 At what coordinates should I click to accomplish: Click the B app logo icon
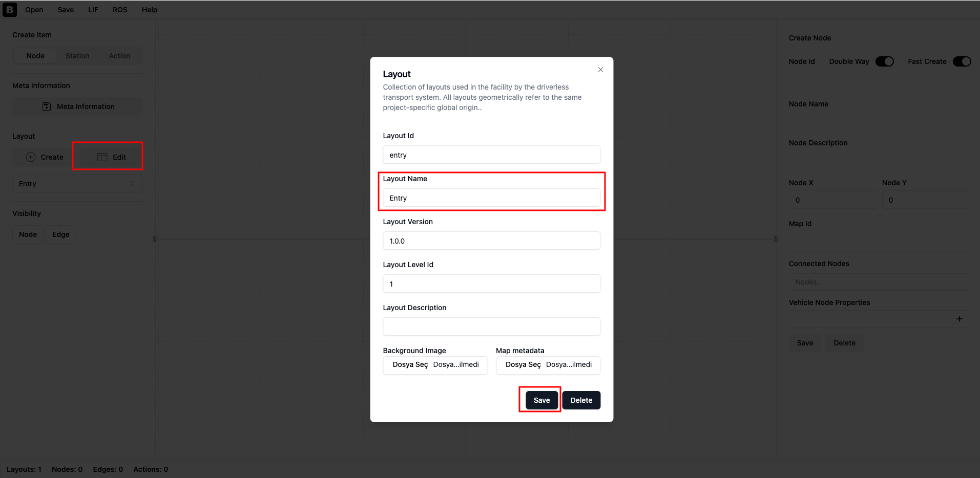[10, 9]
